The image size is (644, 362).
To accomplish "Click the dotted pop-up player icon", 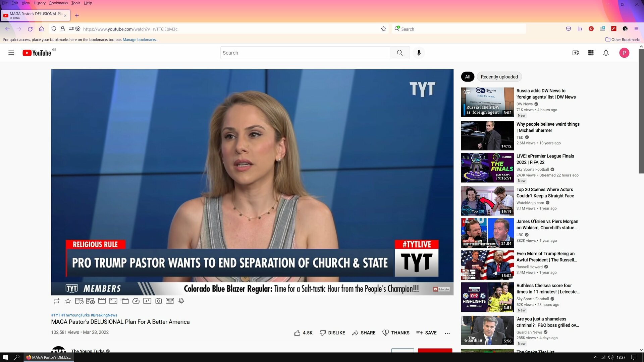I will pyautogui.click(x=125, y=301).
